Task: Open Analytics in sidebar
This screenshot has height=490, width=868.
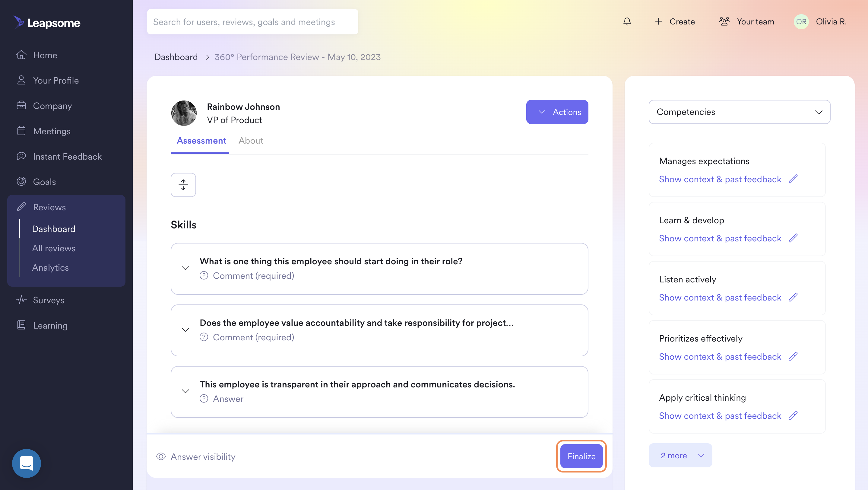Action: pyautogui.click(x=50, y=268)
